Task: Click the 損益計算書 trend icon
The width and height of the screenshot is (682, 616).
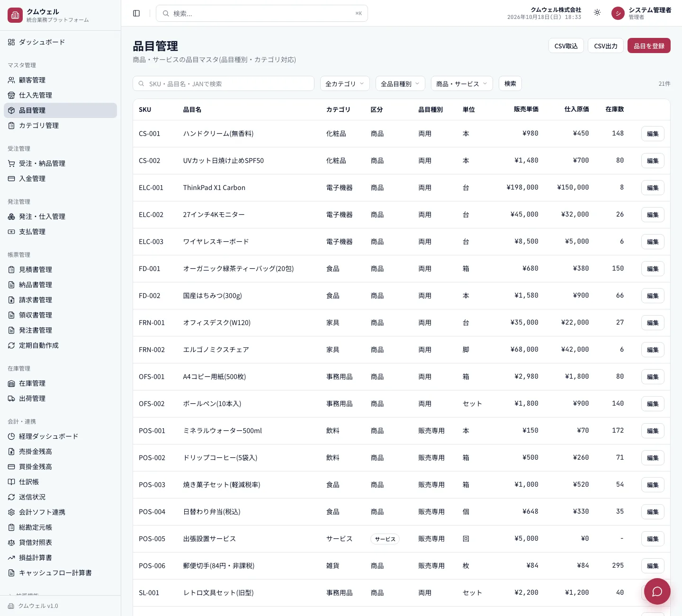Action: (11, 558)
